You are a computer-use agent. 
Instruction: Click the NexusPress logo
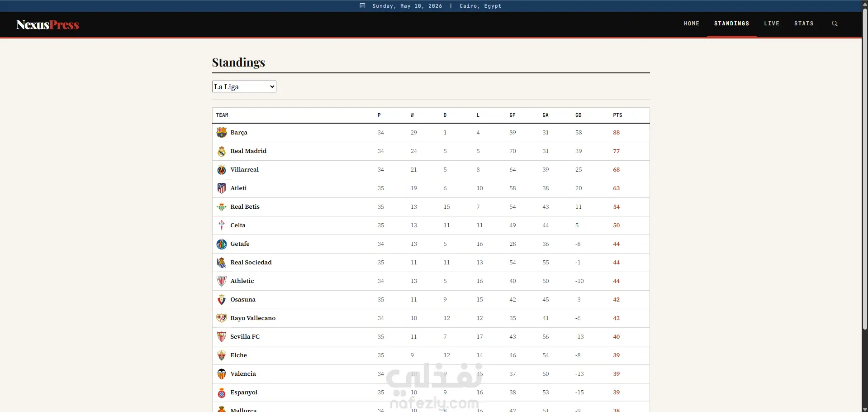(x=47, y=24)
